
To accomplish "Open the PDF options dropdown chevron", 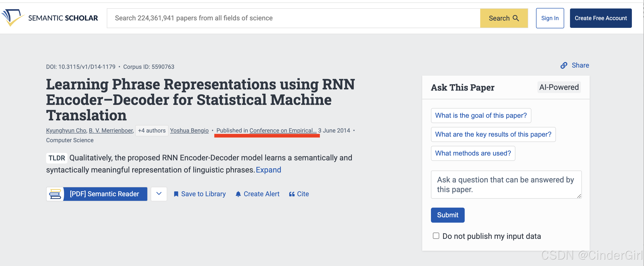I will pyautogui.click(x=159, y=194).
